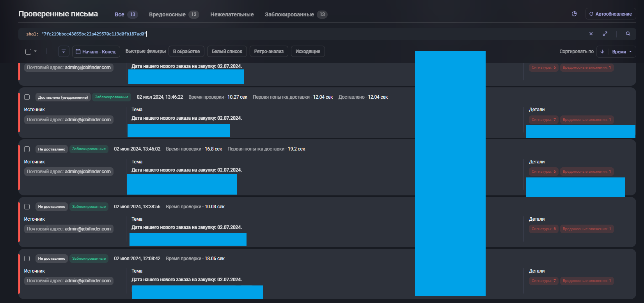Open the Время sort field dropdown
Viewport: 644px width, 303px height.
pos(622,51)
